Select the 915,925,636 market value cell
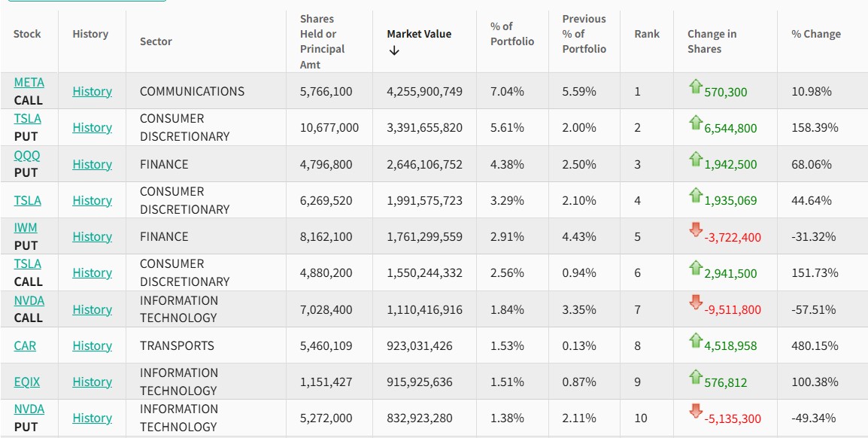Viewport: 868px width, 438px height. (420, 382)
